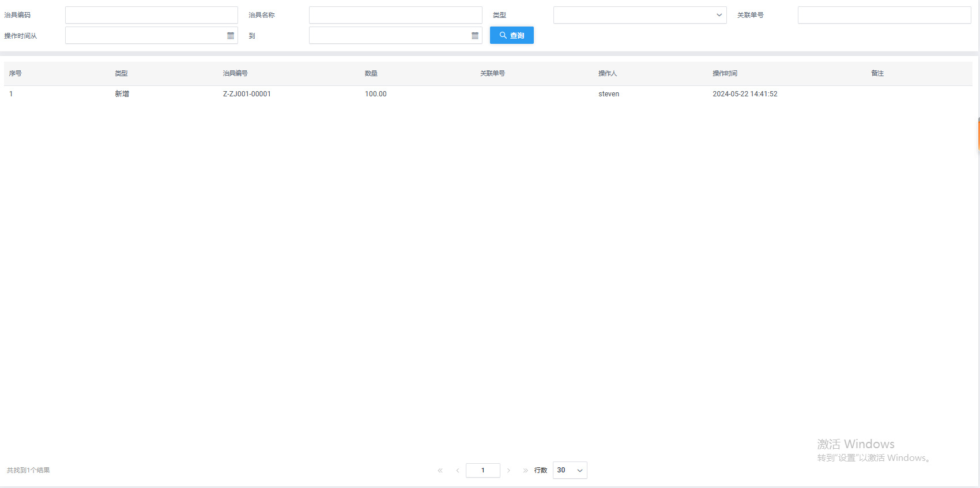Viewport: 980px width, 488px height.
Task: Click the blue 查询 search button
Action: pyautogui.click(x=511, y=35)
